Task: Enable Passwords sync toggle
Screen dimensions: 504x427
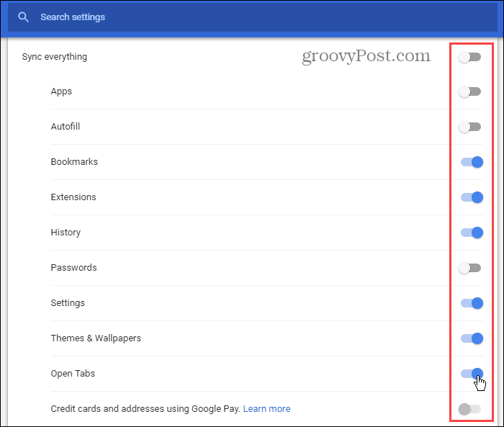Action: (x=469, y=268)
